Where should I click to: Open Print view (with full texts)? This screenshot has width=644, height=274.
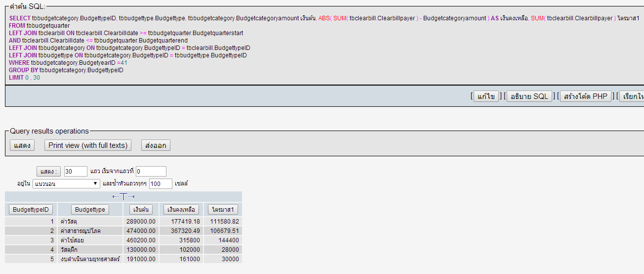[88, 145]
